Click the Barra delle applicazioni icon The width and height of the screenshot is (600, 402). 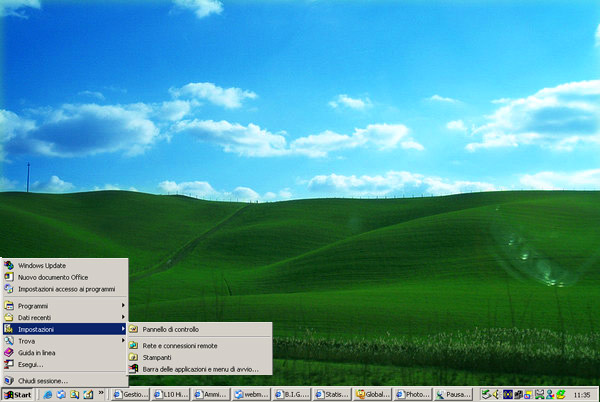(x=133, y=369)
